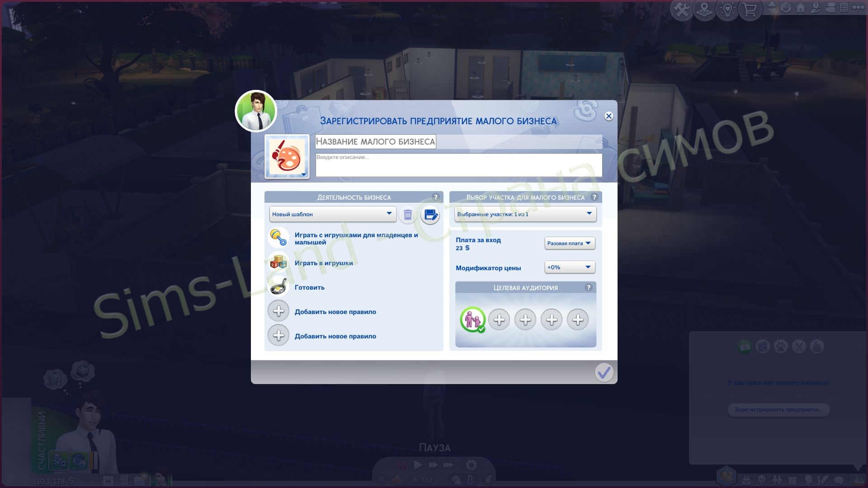Click the weather forecast icon by clock
The image size is (868, 488).
(457, 479)
